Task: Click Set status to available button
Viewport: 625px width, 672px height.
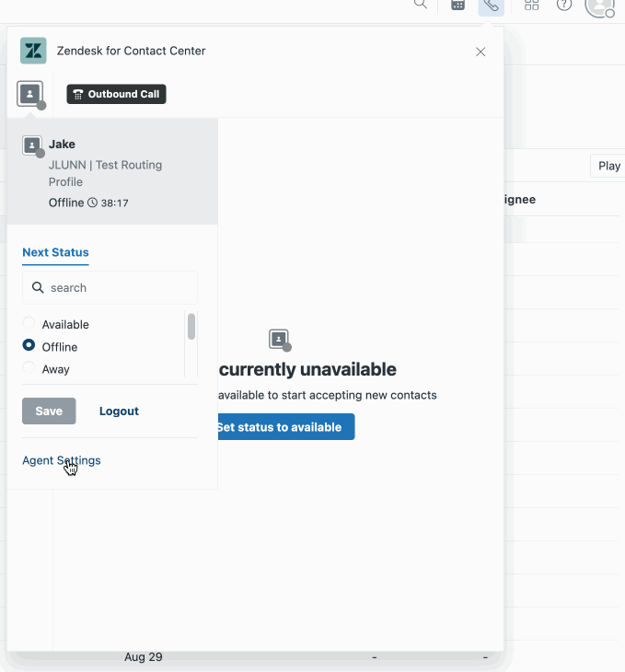Action: [x=286, y=427]
